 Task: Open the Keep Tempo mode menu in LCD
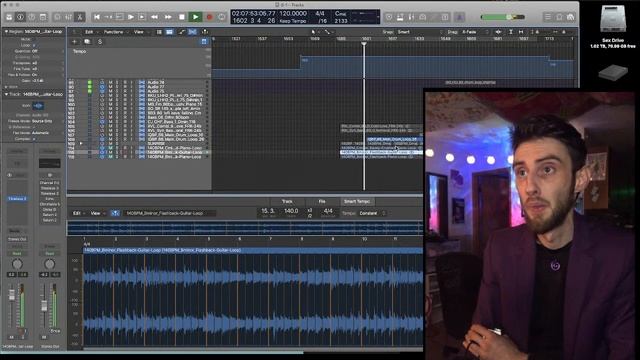pyautogui.click(x=293, y=21)
